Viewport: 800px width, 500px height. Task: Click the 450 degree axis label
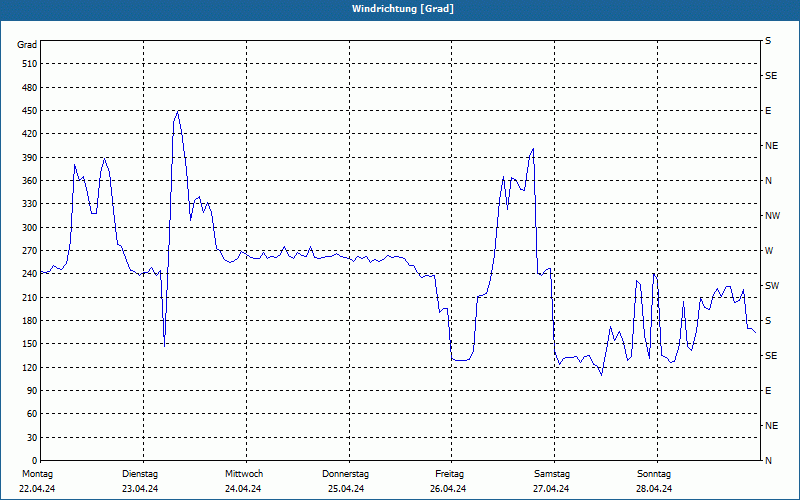tap(29, 111)
